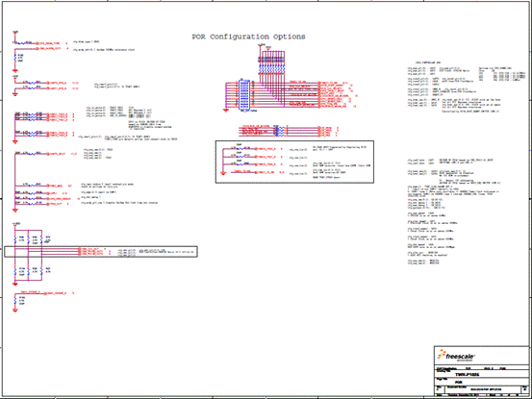The width and height of the screenshot is (532, 399).
Task: Select the small four-resistor network below DIP switch
Action: coord(281,131)
